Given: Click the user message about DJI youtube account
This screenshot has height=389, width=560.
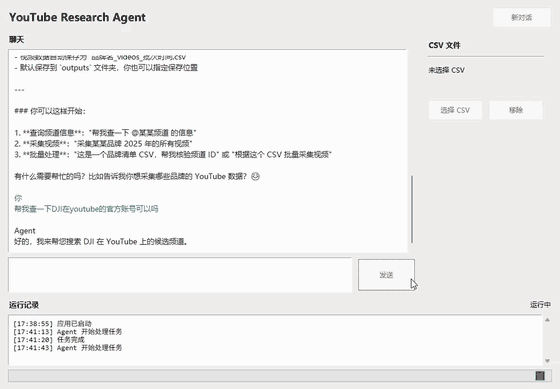Looking at the screenshot, I should [86, 209].
